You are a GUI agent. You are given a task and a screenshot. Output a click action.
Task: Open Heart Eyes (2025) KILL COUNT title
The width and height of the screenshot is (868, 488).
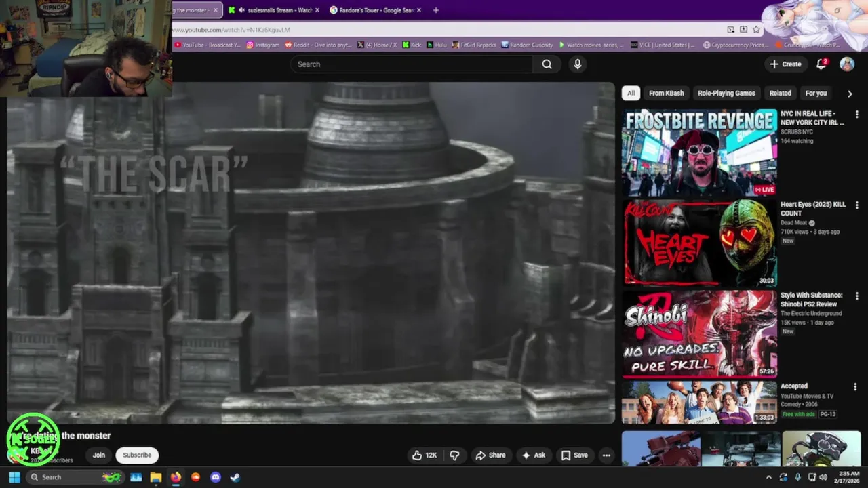pyautogui.click(x=813, y=209)
